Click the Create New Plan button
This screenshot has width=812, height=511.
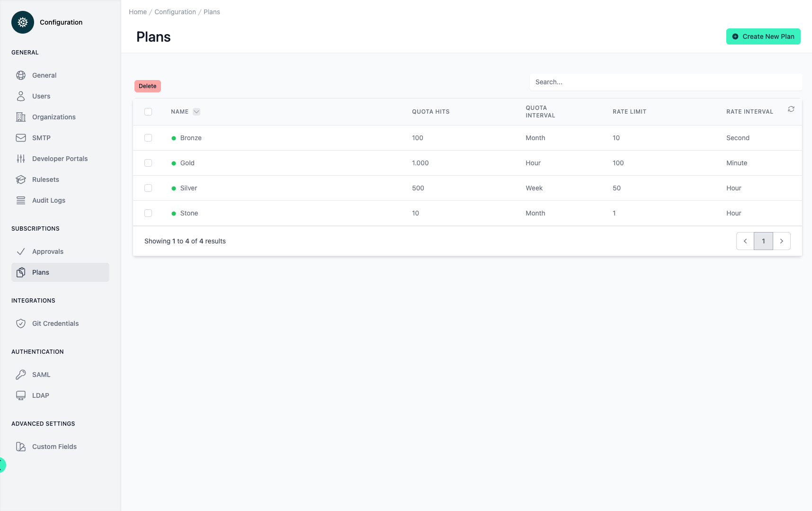coord(763,36)
